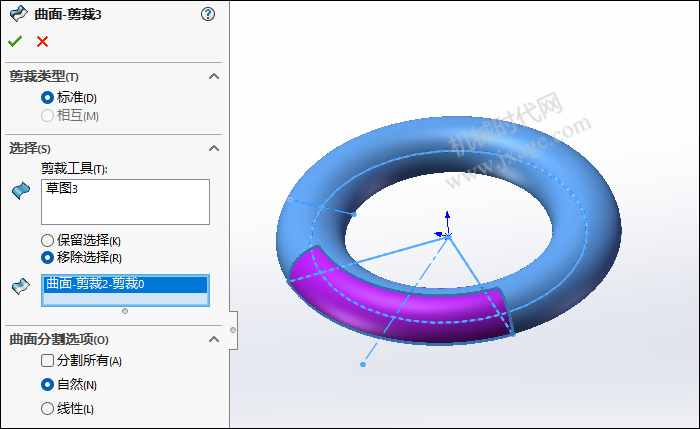Collapse the 选择(S) section

coord(214,148)
